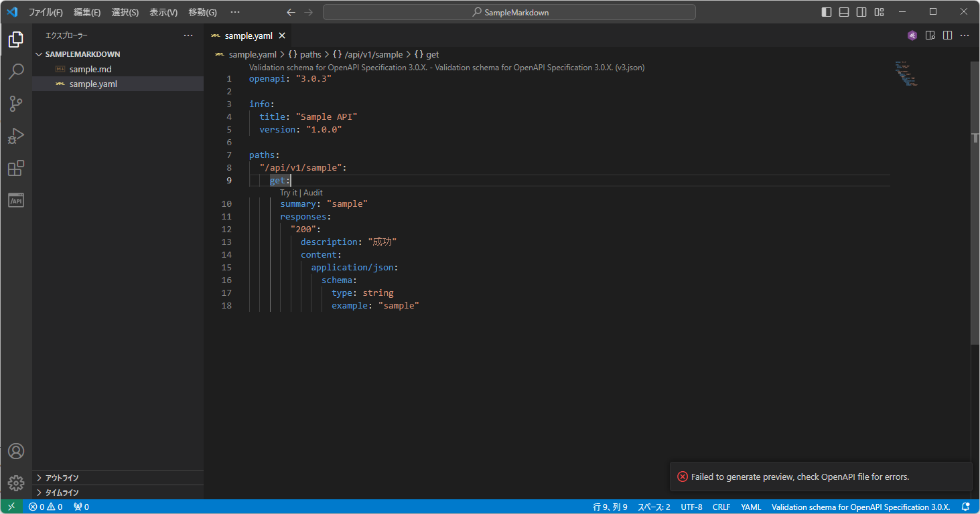Open the Extensions view
This screenshot has height=514, width=980.
point(16,168)
